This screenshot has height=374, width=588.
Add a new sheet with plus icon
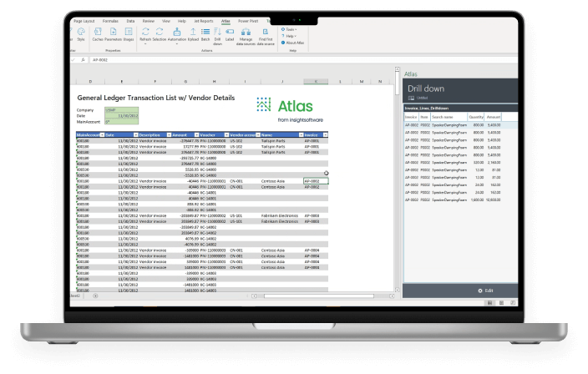pos(95,296)
